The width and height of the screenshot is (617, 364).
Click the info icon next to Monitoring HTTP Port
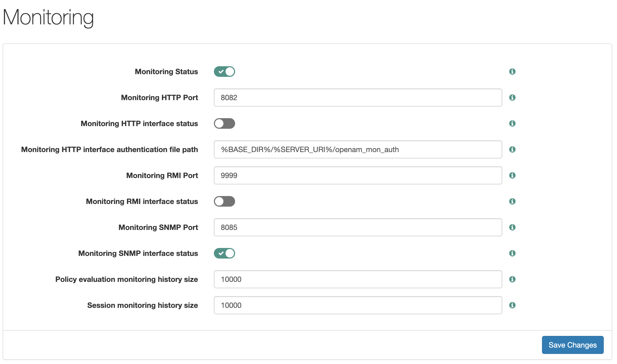tap(513, 97)
